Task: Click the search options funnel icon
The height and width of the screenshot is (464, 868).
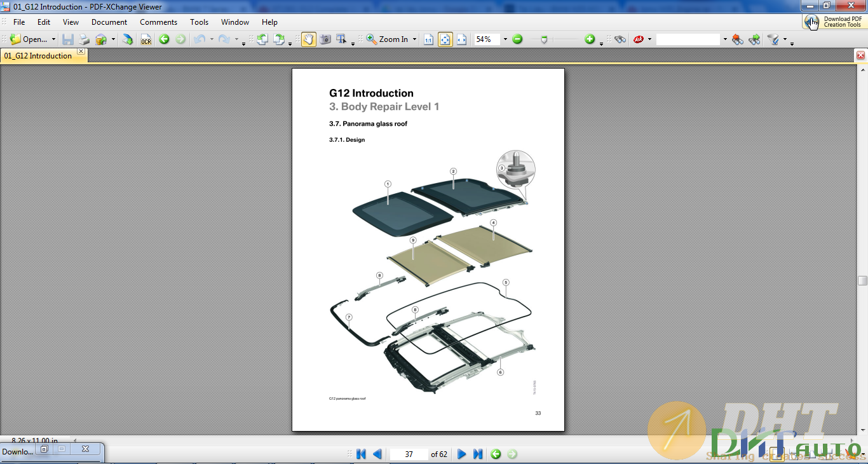Action: tap(773, 39)
